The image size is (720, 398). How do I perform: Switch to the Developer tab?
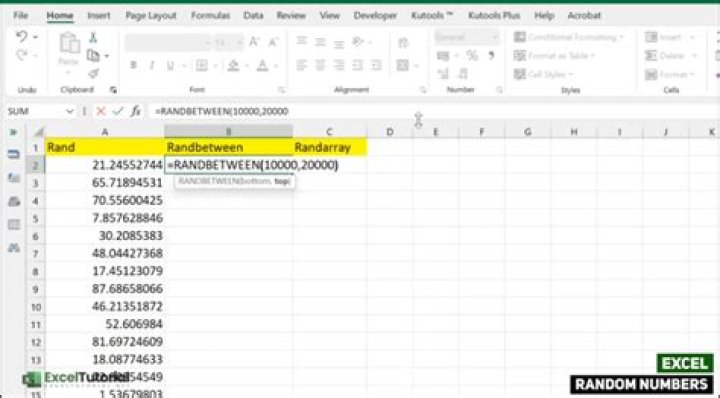375,16
